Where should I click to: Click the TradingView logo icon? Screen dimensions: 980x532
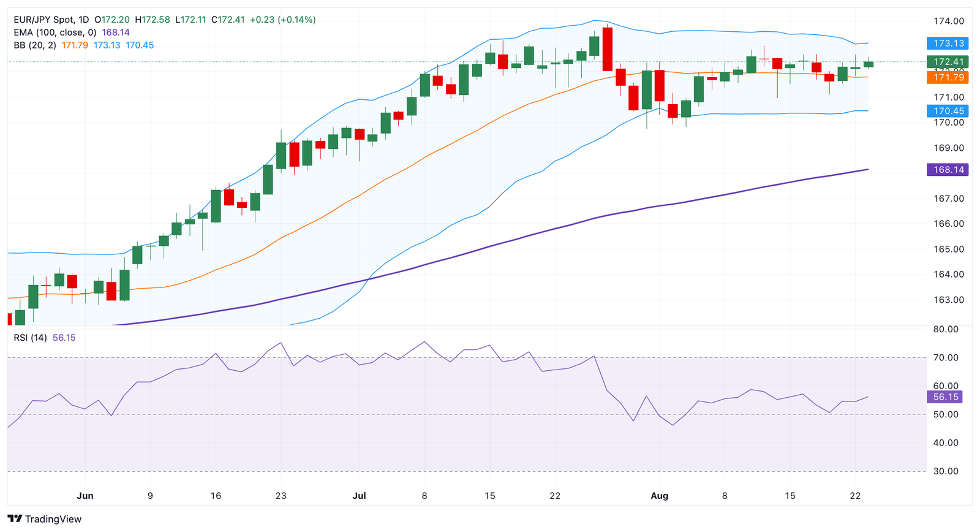point(15,519)
